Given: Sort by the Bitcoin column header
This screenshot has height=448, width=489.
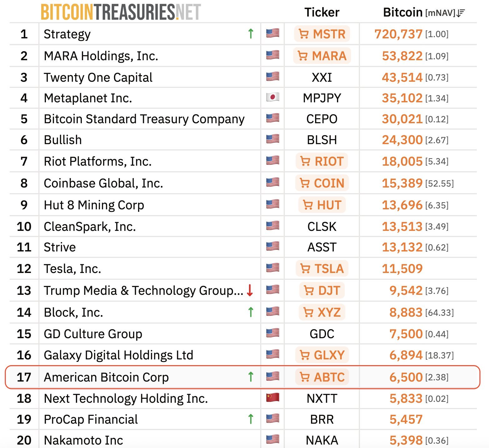Looking at the screenshot, I should tap(403, 12).
